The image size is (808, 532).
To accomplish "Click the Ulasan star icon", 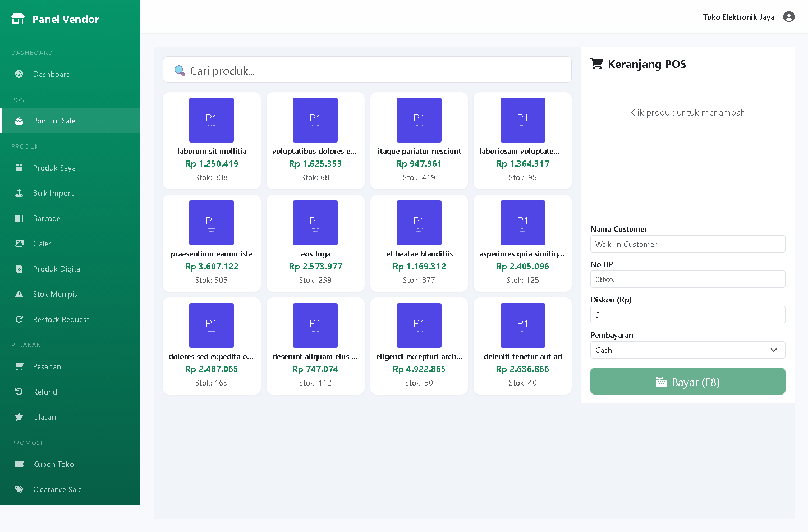I will [19, 417].
